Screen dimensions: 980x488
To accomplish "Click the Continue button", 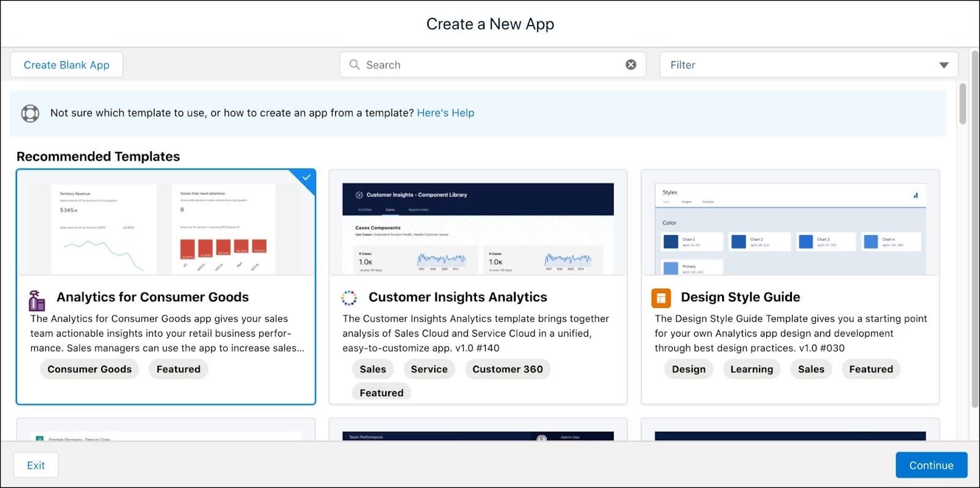I will pyautogui.click(x=931, y=465).
